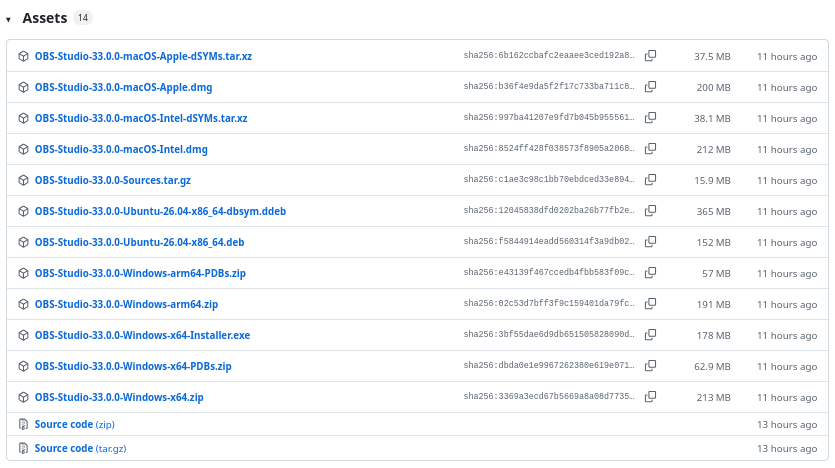Screen dimensions: 835x468
Task: Copy sha256 for Windows-x64-PDBs.zip
Action: click(x=650, y=365)
